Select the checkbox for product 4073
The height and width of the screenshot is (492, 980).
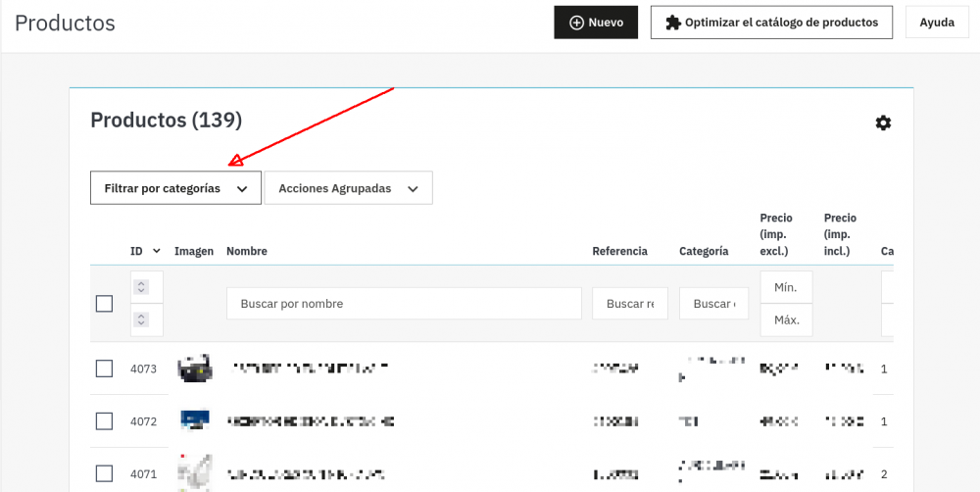point(105,369)
